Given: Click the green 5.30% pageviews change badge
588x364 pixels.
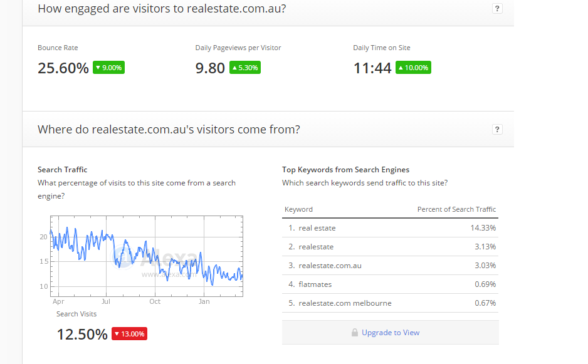Looking at the screenshot, I should pyautogui.click(x=245, y=68).
